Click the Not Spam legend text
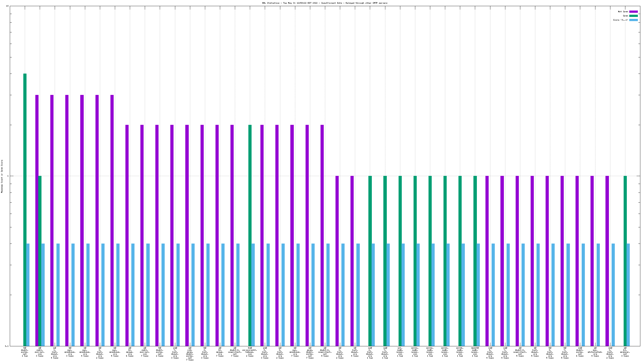This screenshot has height=362, width=644. pos(623,12)
